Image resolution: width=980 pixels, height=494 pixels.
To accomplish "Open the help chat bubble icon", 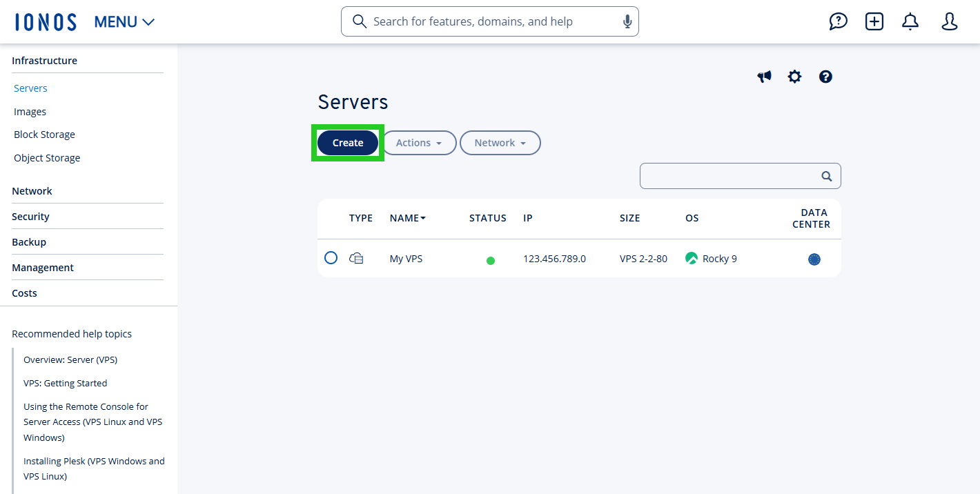I will pos(838,21).
